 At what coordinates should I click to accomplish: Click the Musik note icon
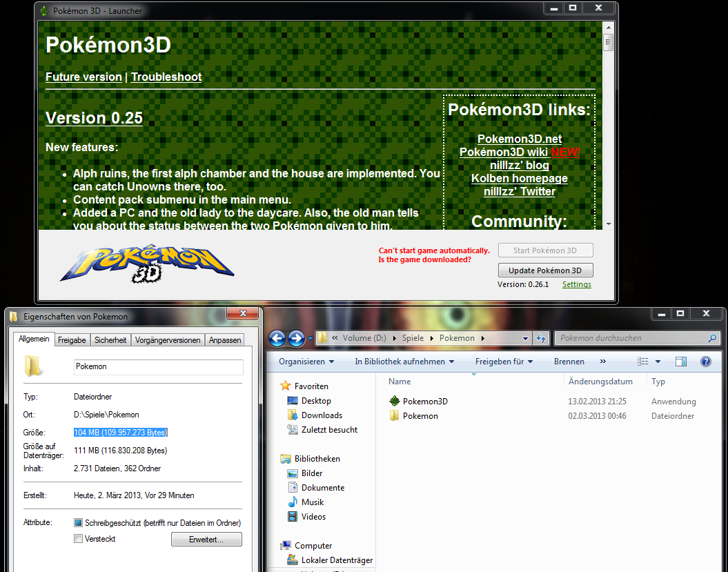pyautogui.click(x=293, y=502)
